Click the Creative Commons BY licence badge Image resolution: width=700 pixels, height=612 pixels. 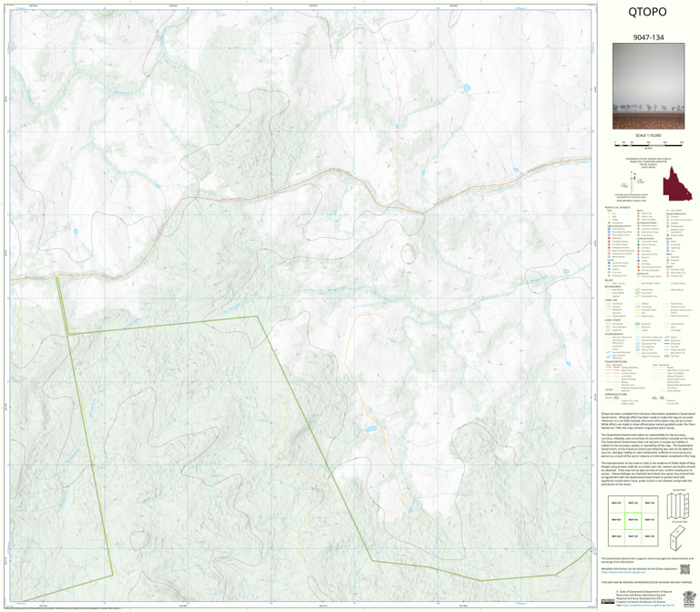607,601
